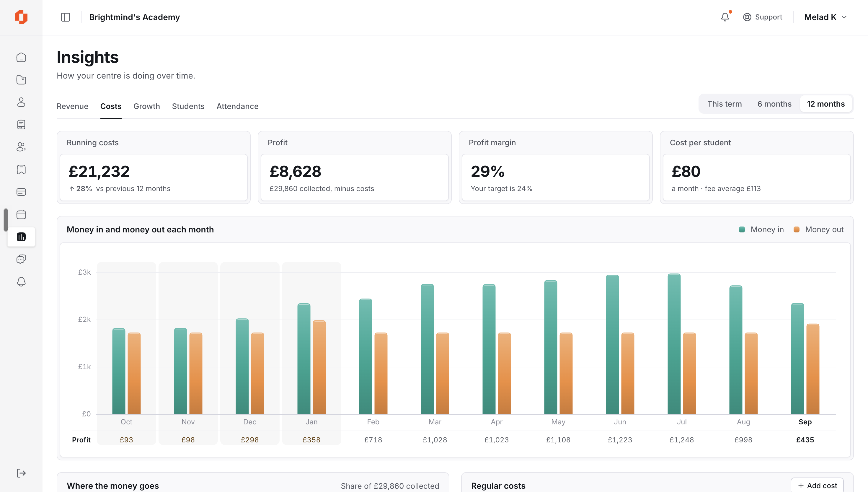Viewport: 868px width, 492px height.
Task: Click the Support lifebuoy icon
Action: pyautogui.click(x=747, y=17)
